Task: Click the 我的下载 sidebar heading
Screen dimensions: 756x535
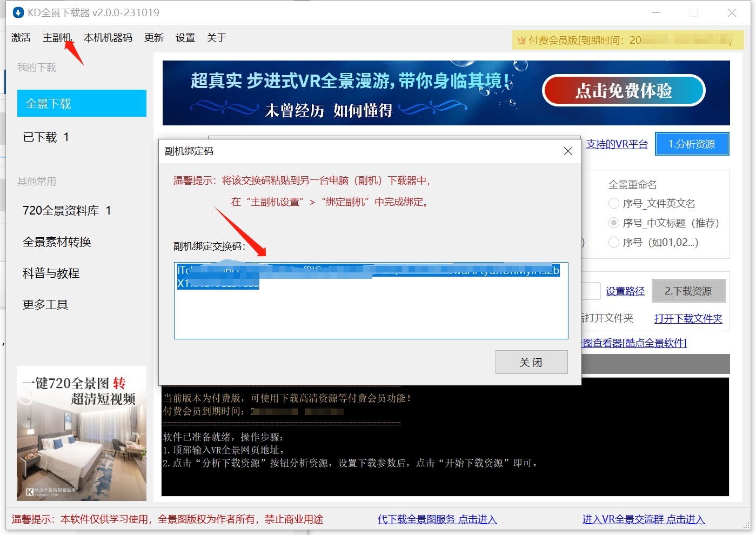Action: tap(37, 68)
